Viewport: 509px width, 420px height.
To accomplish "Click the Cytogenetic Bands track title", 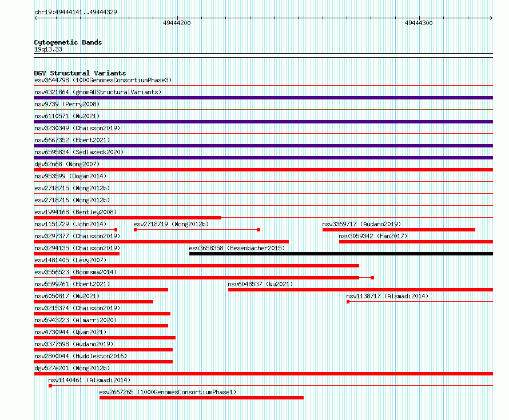I will click(x=68, y=42).
